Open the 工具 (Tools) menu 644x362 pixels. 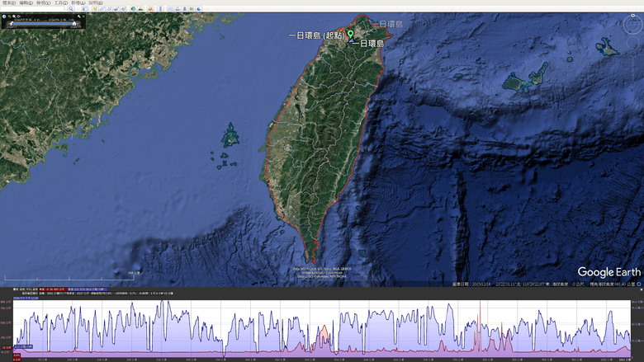click(61, 2)
